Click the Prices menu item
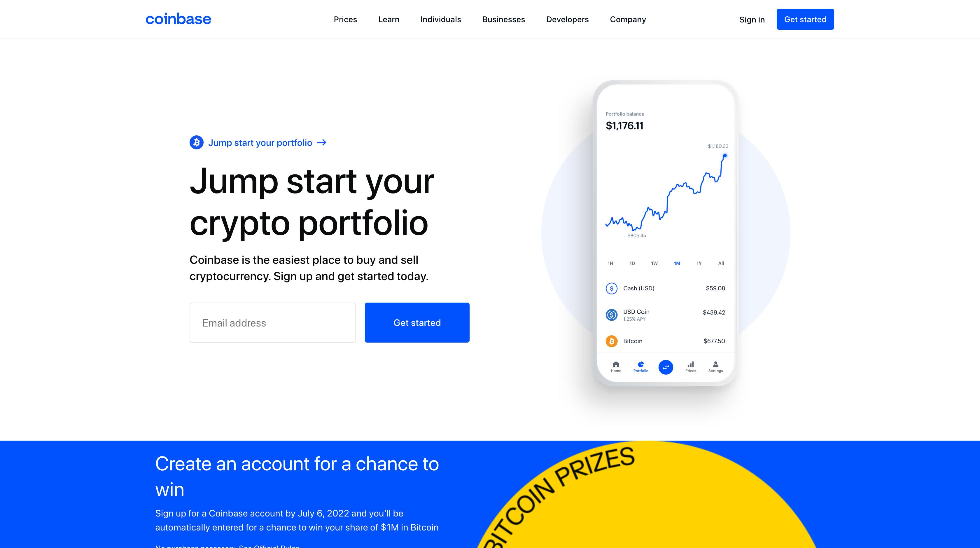The width and height of the screenshot is (980, 548). coord(345,19)
